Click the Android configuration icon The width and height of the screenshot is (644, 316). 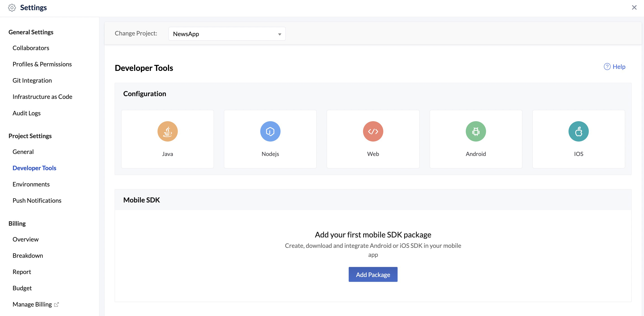click(475, 131)
